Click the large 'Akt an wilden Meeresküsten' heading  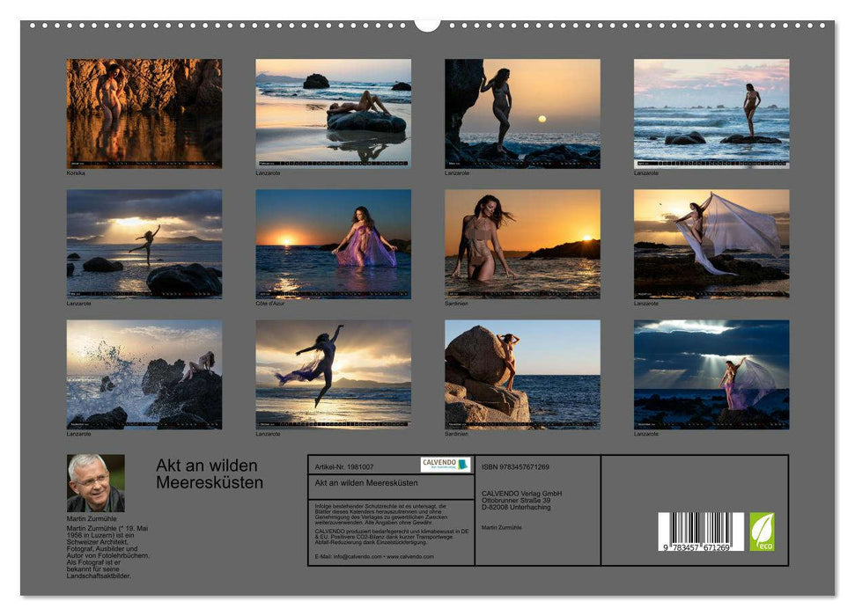[210, 473]
